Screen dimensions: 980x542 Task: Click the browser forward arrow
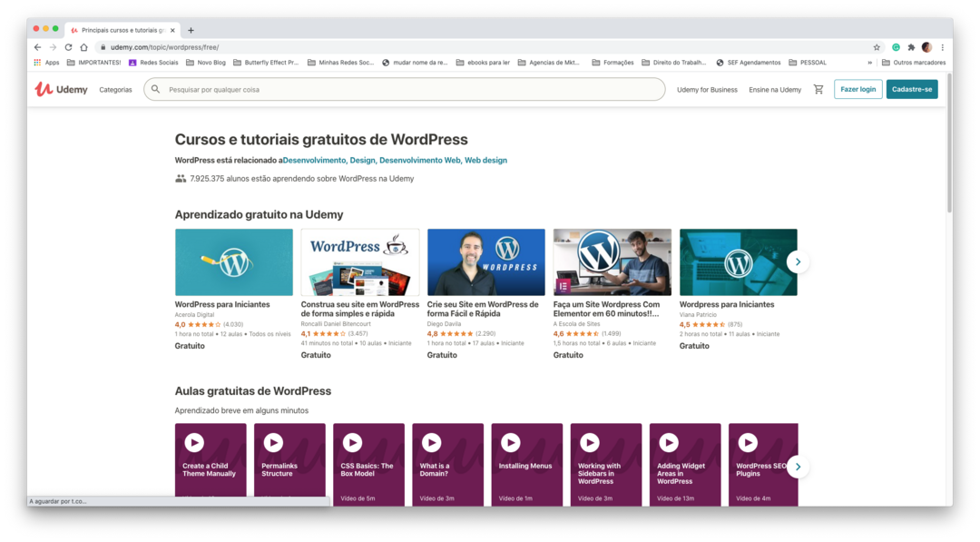pyautogui.click(x=54, y=47)
